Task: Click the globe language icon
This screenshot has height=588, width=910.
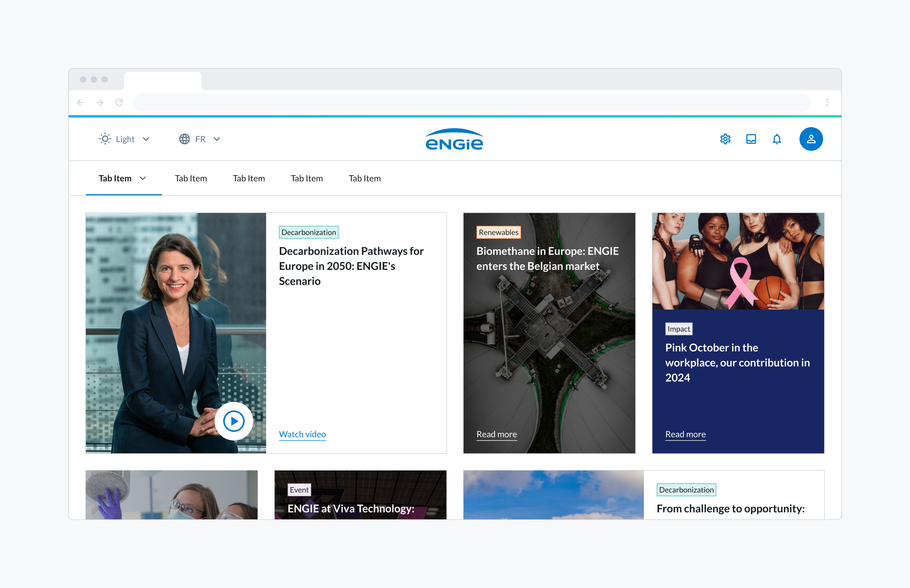Action: pyautogui.click(x=185, y=139)
